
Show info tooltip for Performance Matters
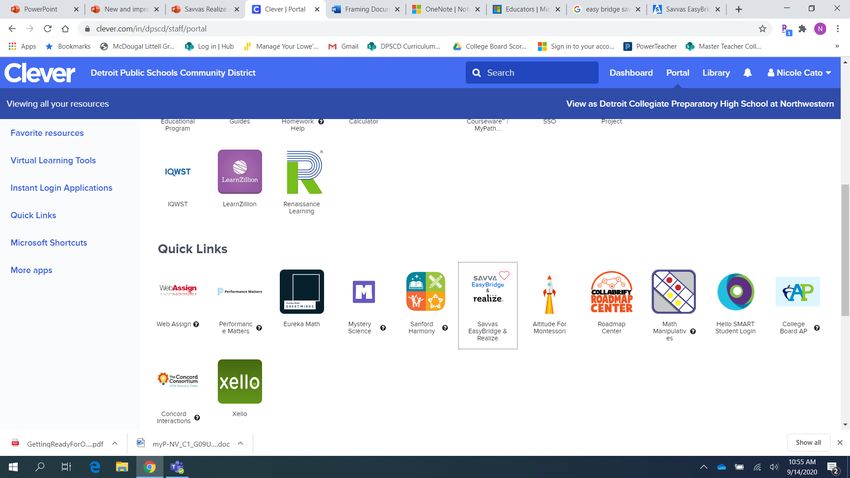coord(259,328)
